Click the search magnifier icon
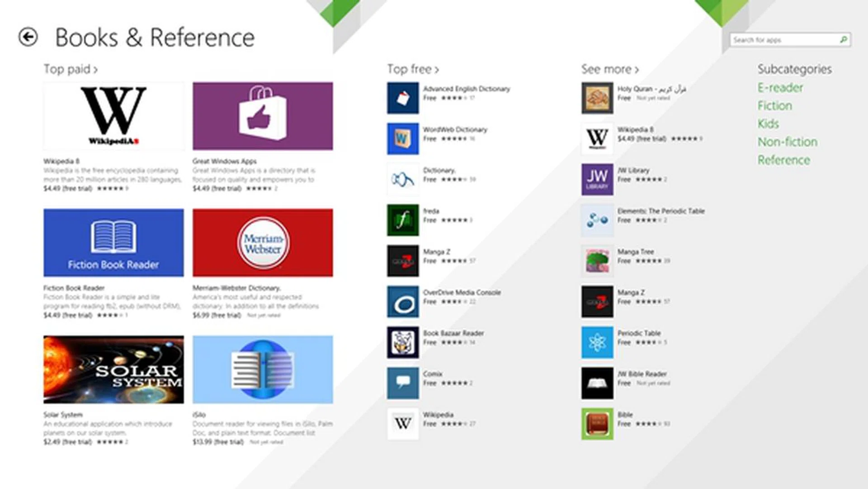Viewport: 868px width, 489px height. (843, 40)
